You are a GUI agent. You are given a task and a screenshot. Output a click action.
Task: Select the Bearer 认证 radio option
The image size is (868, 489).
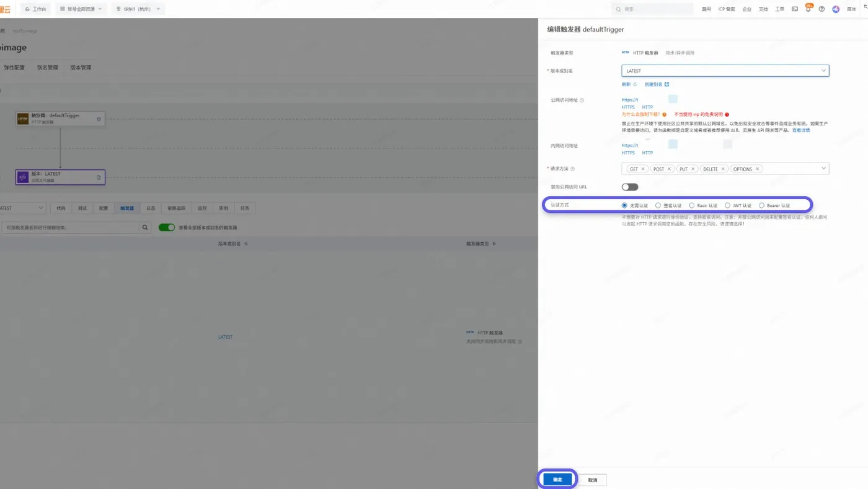coord(762,205)
